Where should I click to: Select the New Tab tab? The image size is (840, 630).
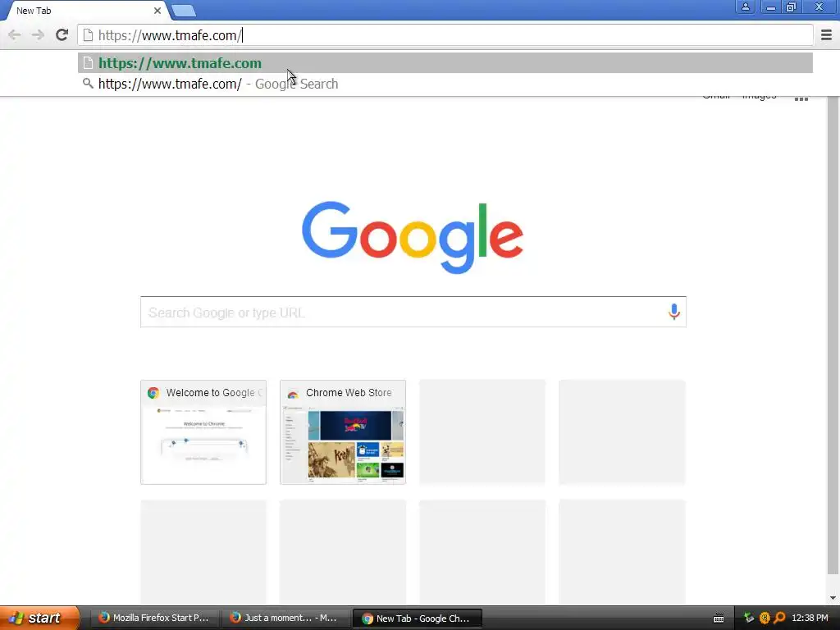(x=85, y=11)
